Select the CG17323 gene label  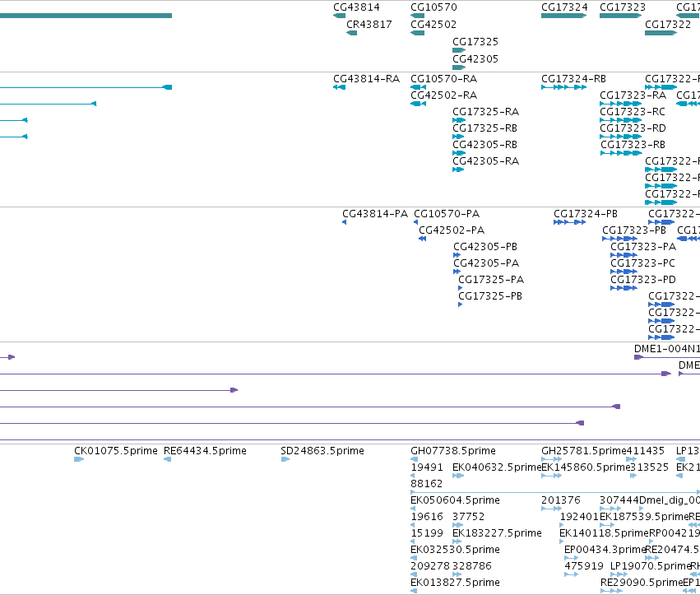(x=623, y=7)
